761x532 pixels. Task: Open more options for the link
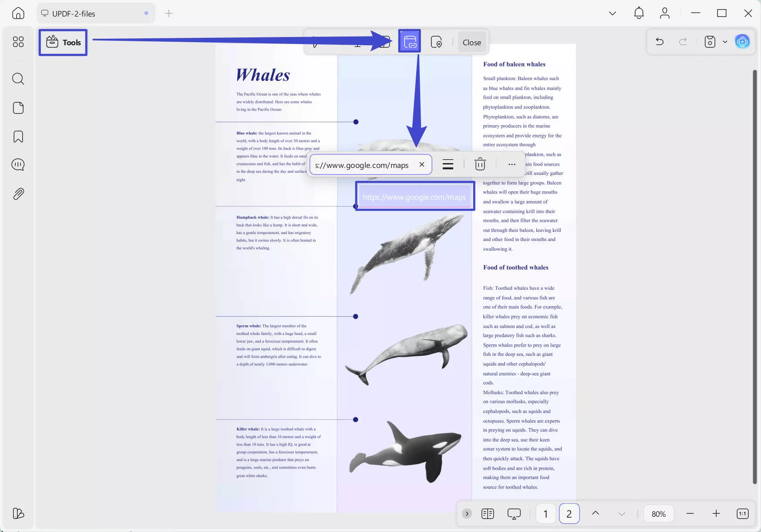tap(512, 164)
